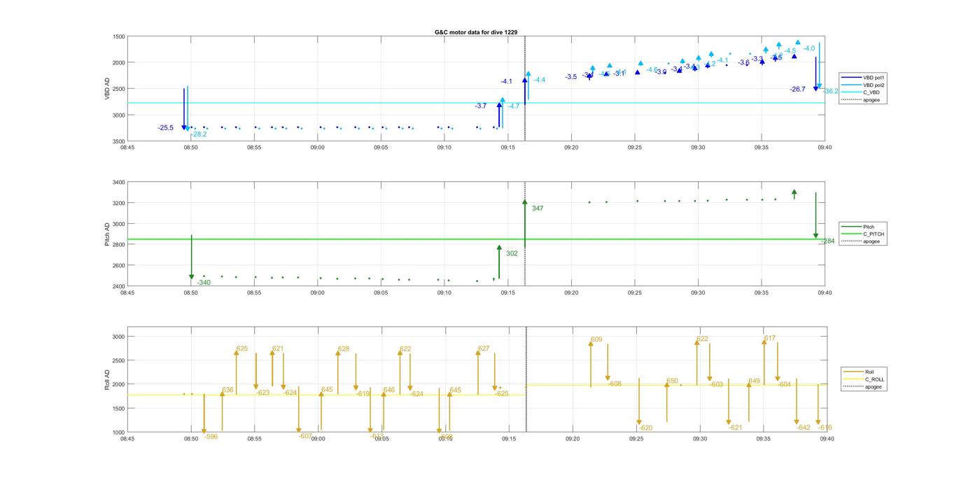Click the '-625' roll data label

coord(501,394)
